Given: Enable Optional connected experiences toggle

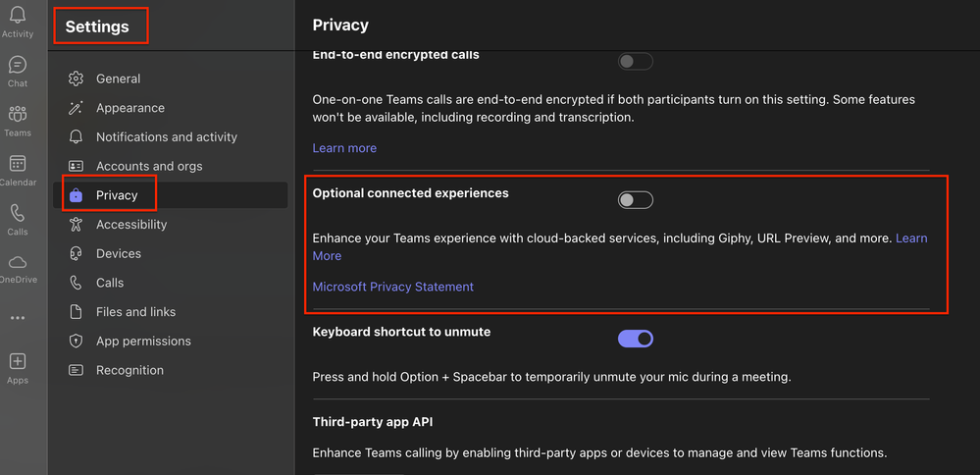Looking at the screenshot, I should pyautogui.click(x=635, y=200).
